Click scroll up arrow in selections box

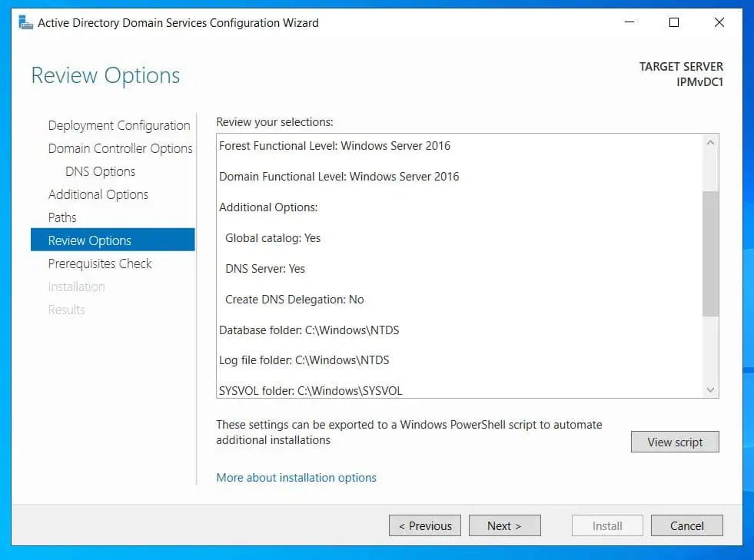710,143
